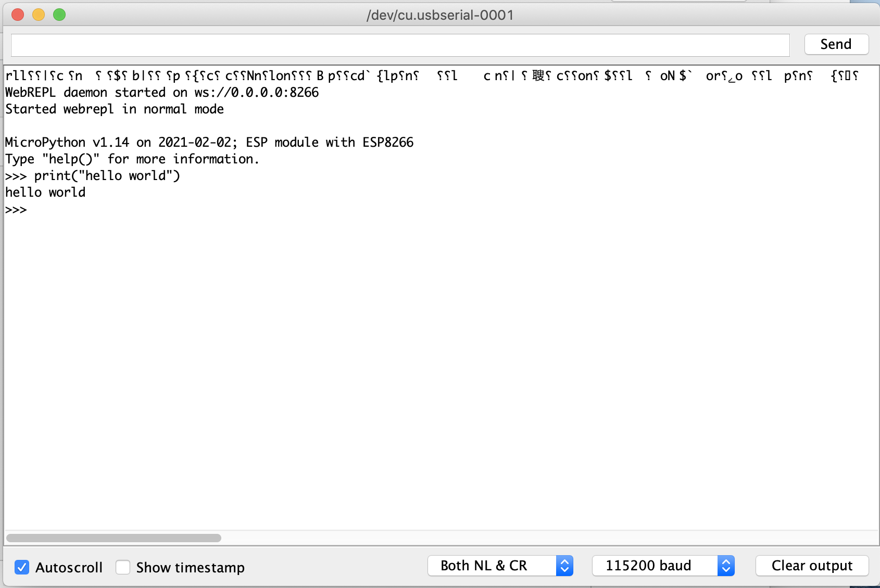Click the up chevron on the baud rate selector
The width and height of the screenshot is (880, 588).
click(x=726, y=563)
